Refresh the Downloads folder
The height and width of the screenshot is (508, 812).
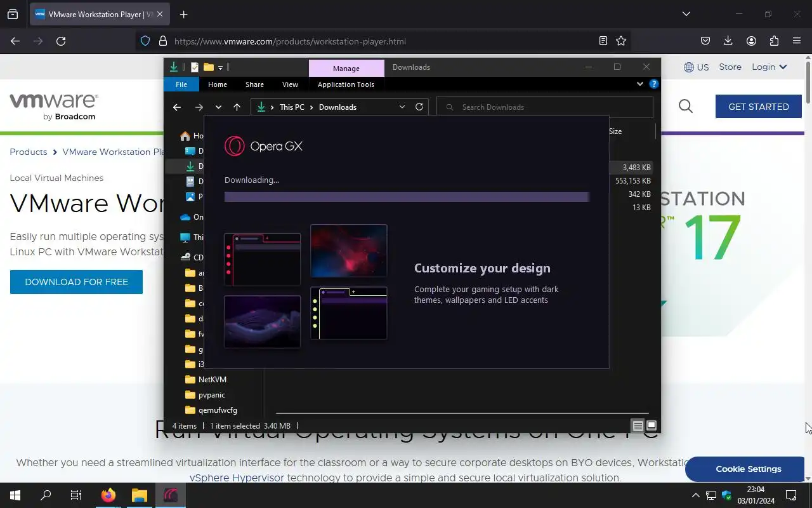tap(419, 107)
